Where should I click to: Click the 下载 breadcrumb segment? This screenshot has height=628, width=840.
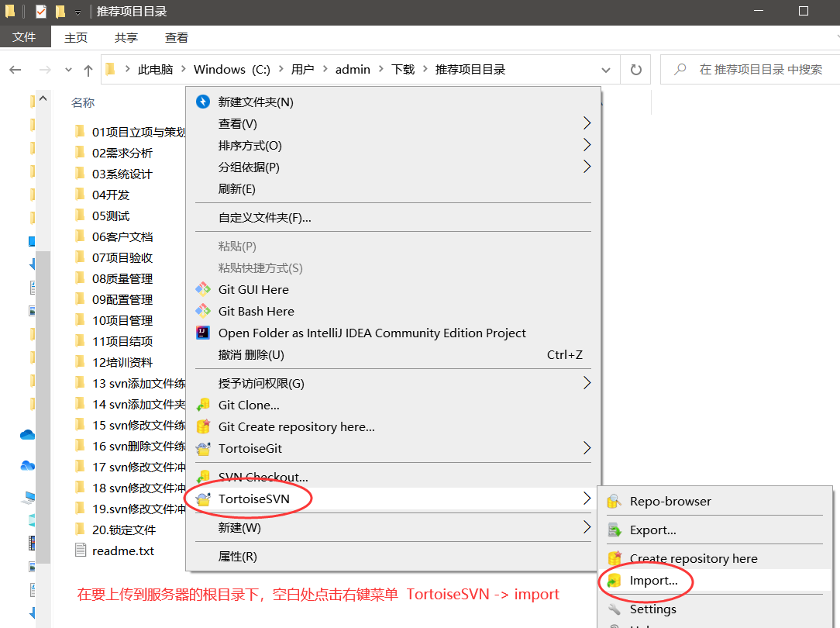tap(403, 70)
